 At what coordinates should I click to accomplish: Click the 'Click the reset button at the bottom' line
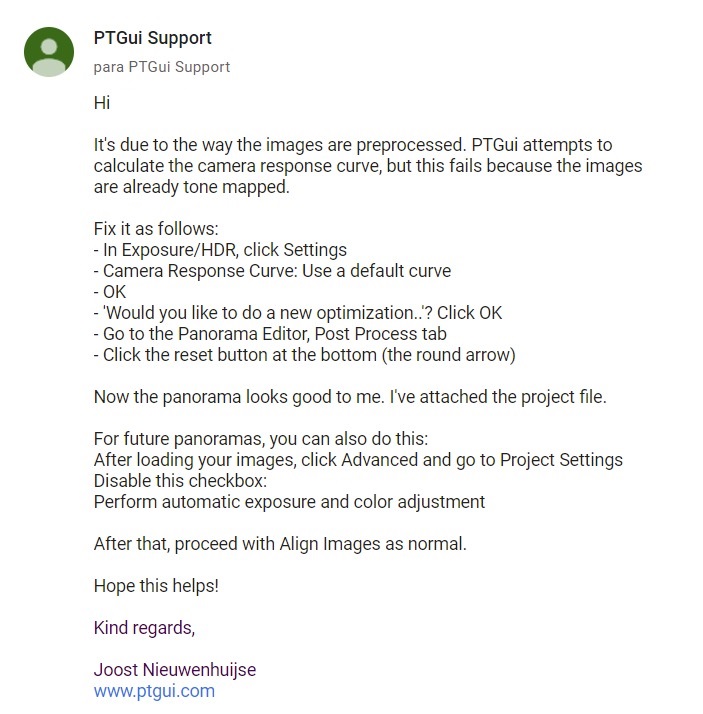point(305,355)
